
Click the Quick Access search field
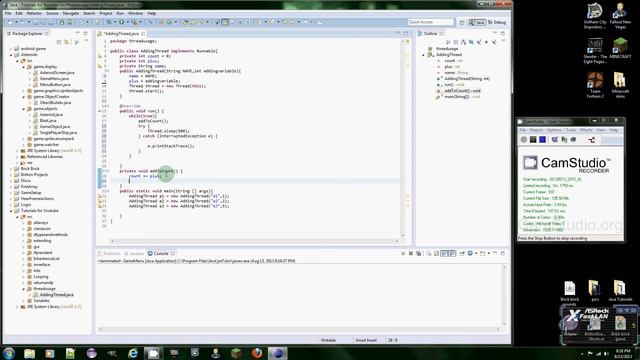(x=431, y=22)
